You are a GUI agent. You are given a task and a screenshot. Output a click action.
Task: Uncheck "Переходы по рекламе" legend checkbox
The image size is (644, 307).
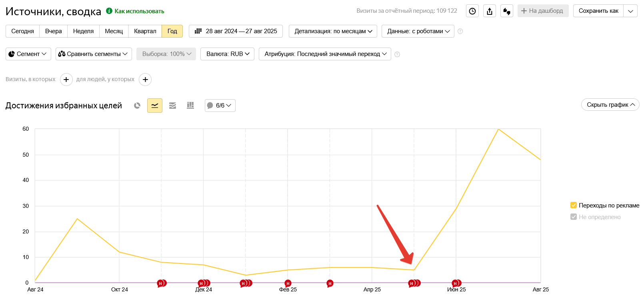[x=574, y=205]
